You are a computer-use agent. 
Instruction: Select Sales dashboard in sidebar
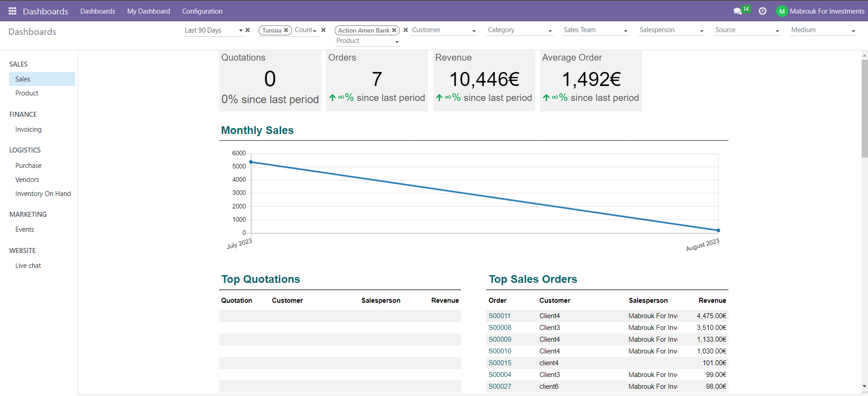(x=42, y=79)
